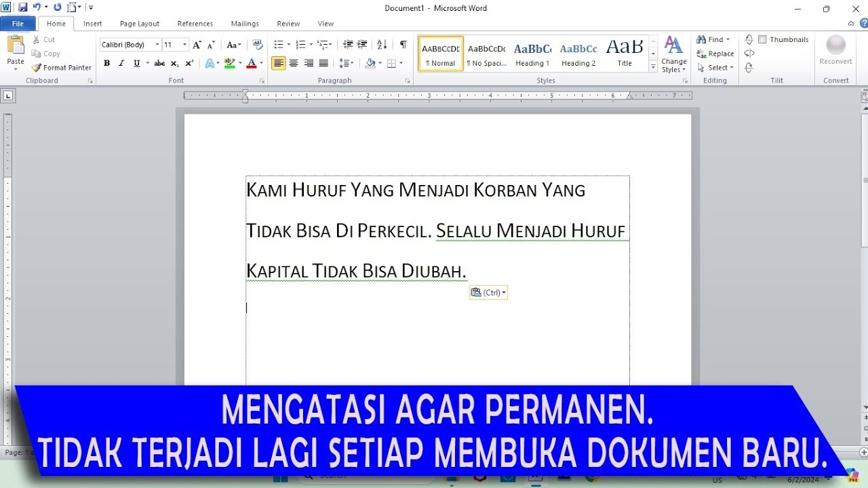Screen dimensions: 868x488
Task: Click the Replace button
Action: [x=715, y=54]
